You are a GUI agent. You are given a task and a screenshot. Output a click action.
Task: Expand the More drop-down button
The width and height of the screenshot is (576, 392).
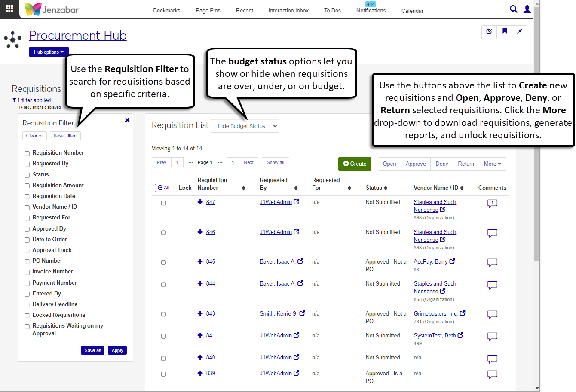(x=492, y=164)
